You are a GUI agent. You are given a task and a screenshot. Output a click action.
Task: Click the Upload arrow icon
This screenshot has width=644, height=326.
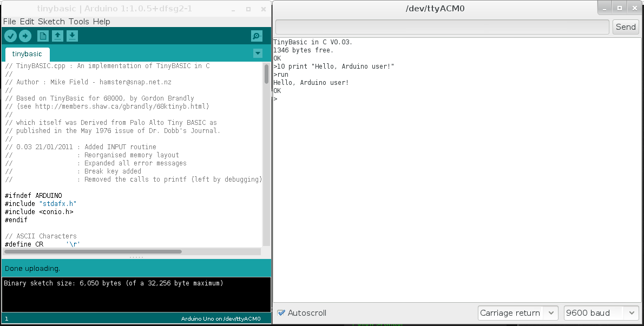click(25, 36)
